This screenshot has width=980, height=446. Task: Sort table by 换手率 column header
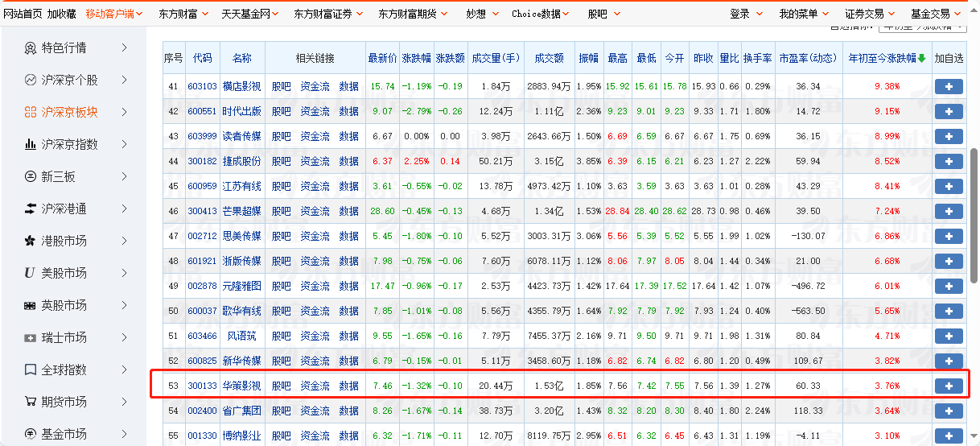(x=757, y=58)
